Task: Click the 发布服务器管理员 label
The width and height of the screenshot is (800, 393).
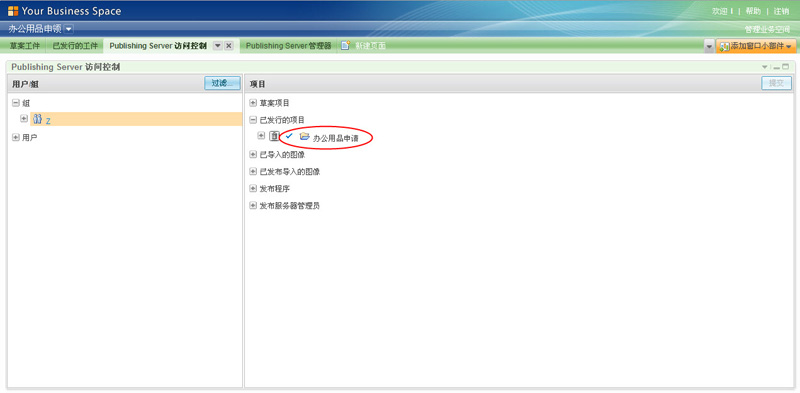Action: (x=290, y=206)
